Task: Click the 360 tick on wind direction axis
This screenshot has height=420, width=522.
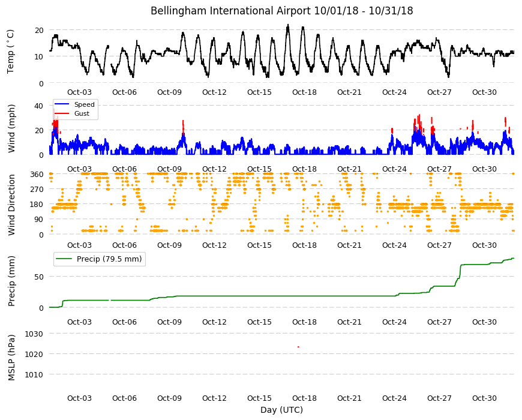Action: point(37,175)
